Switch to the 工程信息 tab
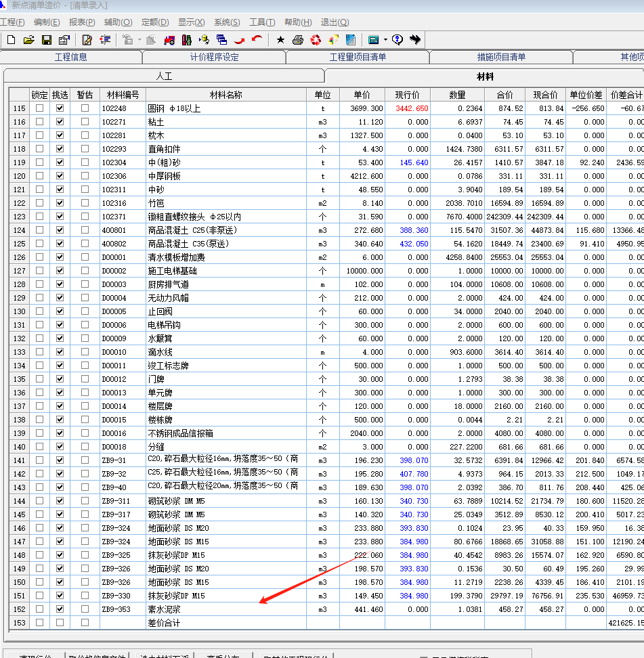The height and width of the screenshot is (658, 644). tap(70, 57)
